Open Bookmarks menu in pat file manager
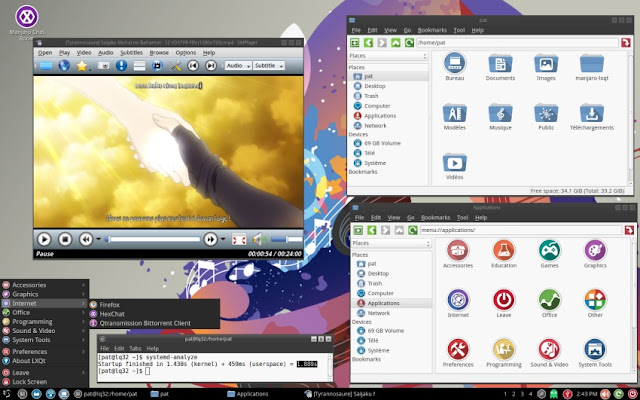 (x=432, y=30)
